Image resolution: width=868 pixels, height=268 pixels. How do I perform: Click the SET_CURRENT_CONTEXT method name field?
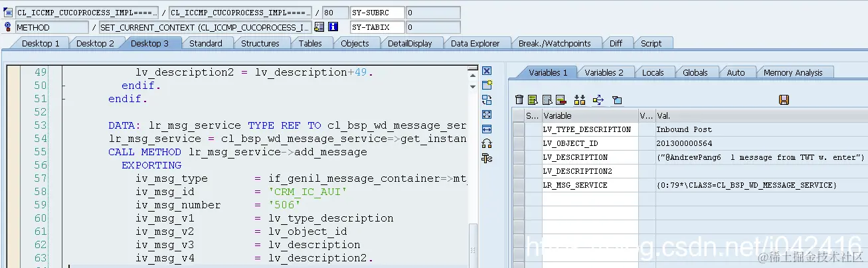click(205, 27)
